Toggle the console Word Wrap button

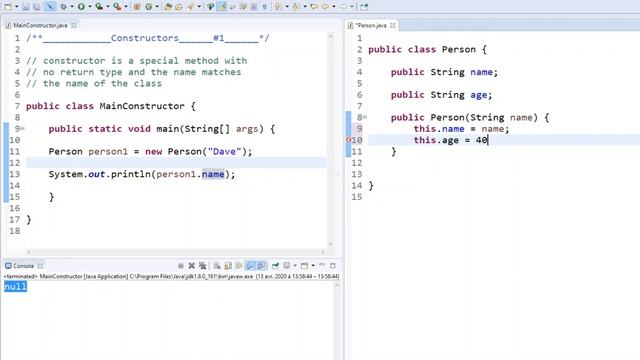point(239,266)
